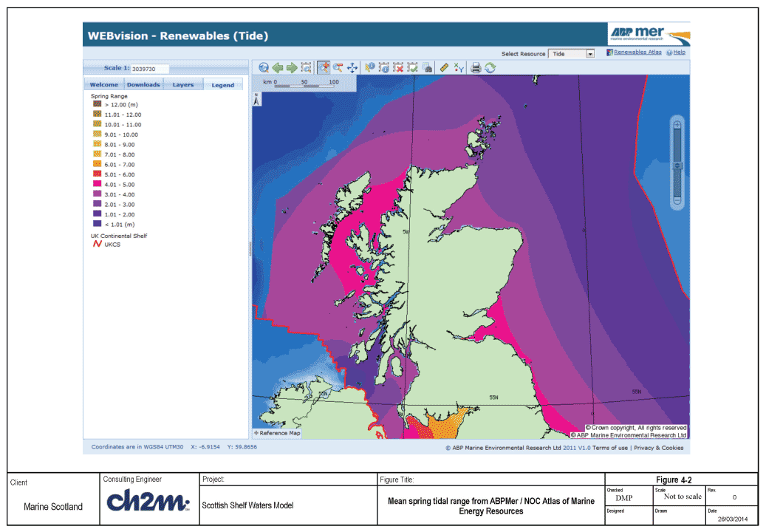This screenshot has height=532, width=766.
Task: Select the zoom in magnifier tool
Action: tap(324, 68)
